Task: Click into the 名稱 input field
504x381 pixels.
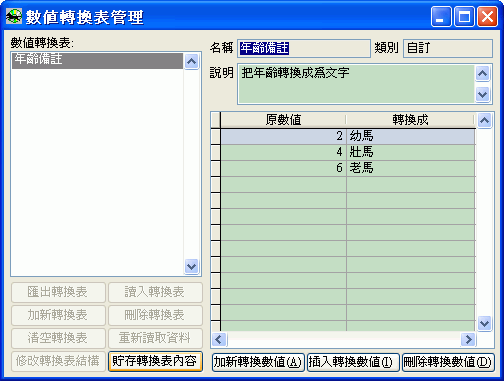Action: [x=304, y=48]
